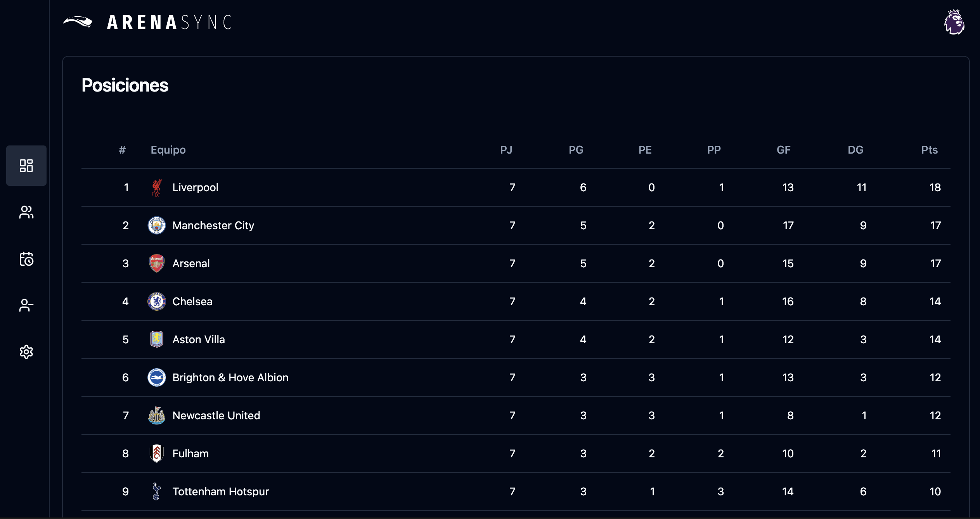980x519 pixels.
Task: Click the ArenaSync swoosh logo
Action: 78,22
